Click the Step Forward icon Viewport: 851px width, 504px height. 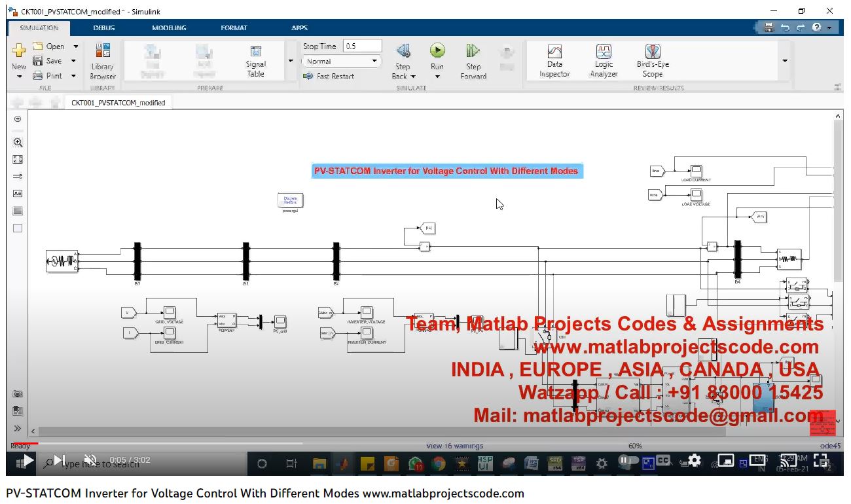pyautogui.click(x=473, y=52)
